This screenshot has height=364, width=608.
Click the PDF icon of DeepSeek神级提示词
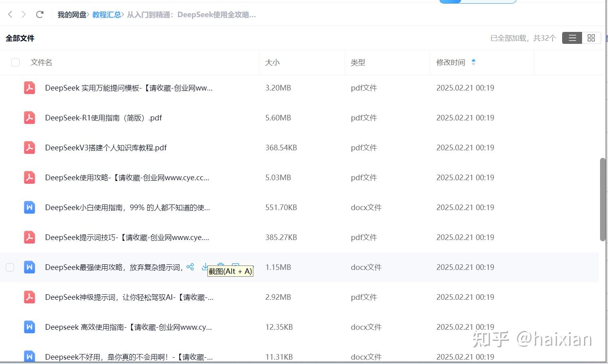[30, 297]
